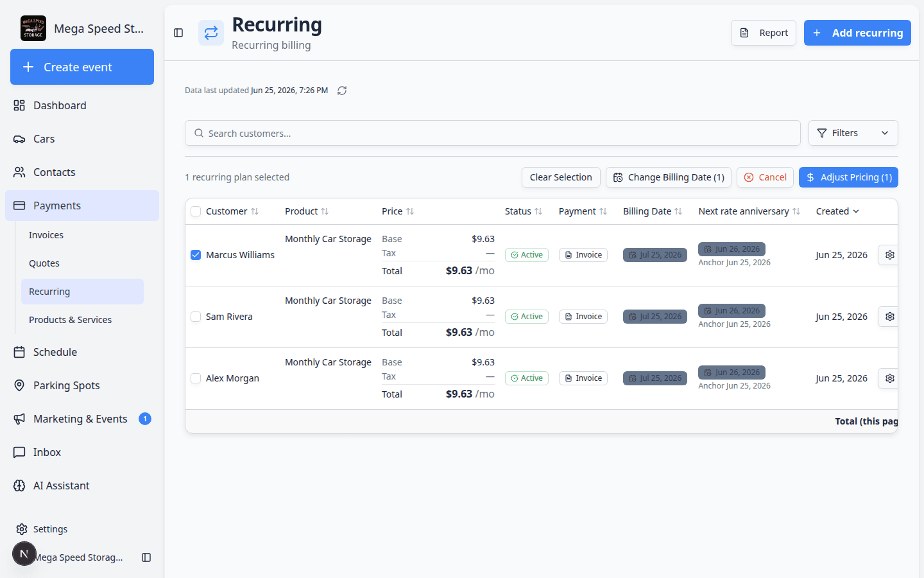
Task: Focus the Search customers field
Action: point(493,133)
